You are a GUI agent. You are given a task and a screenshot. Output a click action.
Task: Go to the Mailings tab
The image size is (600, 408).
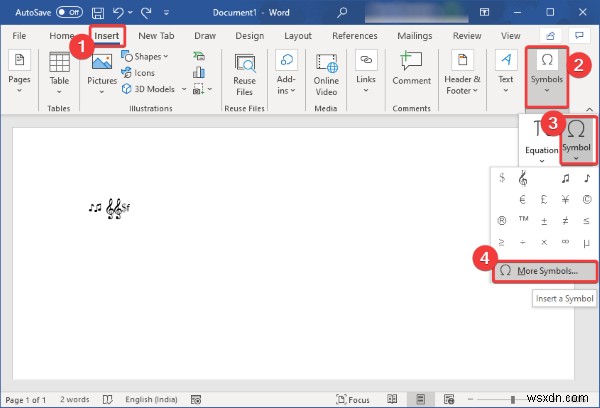coord(415,36)
